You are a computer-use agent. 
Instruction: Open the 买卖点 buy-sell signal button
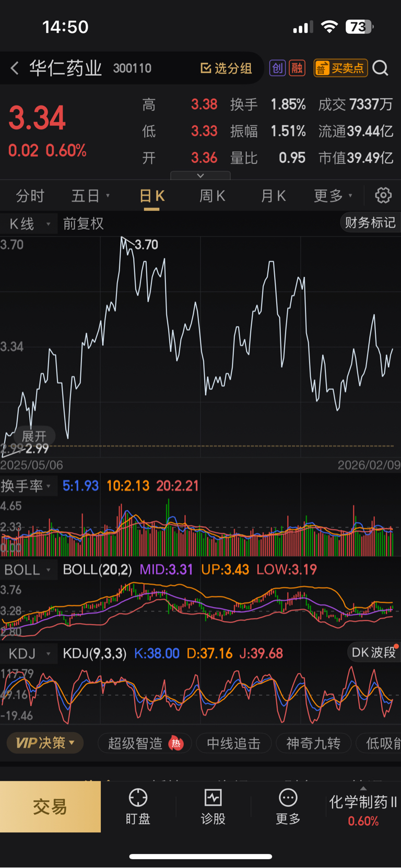[x=340, y=68]
